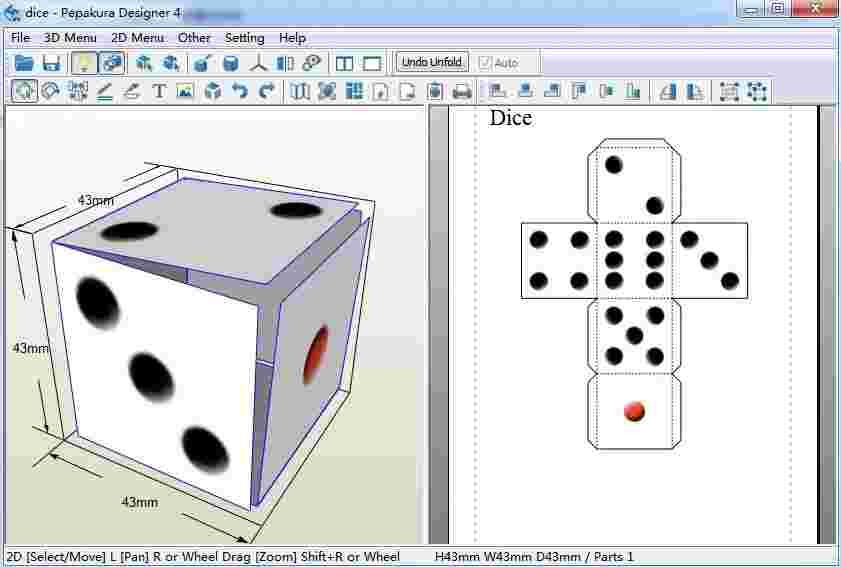Click the dashed-rectangle icon left of the last toolbar icon
This screenshot has height=567, width=841.
[729, 91]
